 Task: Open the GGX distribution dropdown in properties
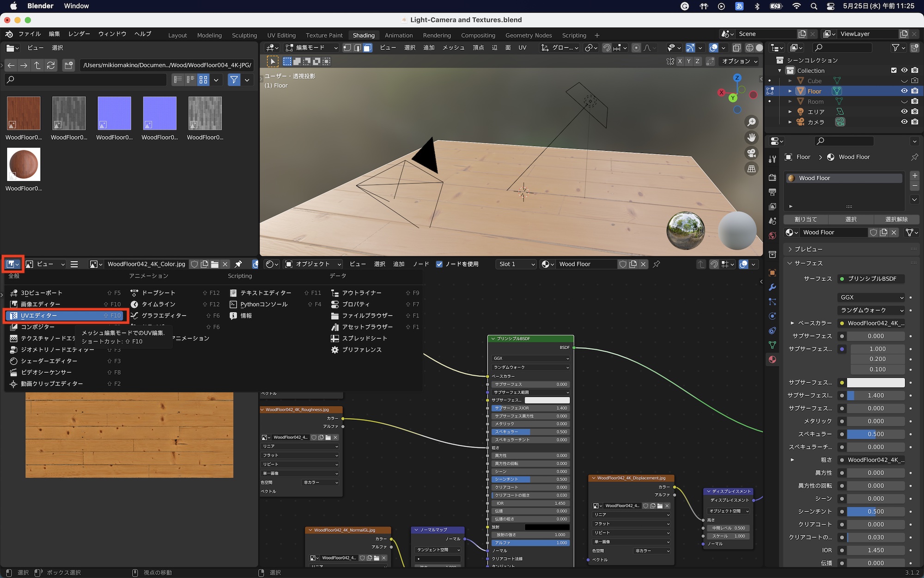(870, 297)
